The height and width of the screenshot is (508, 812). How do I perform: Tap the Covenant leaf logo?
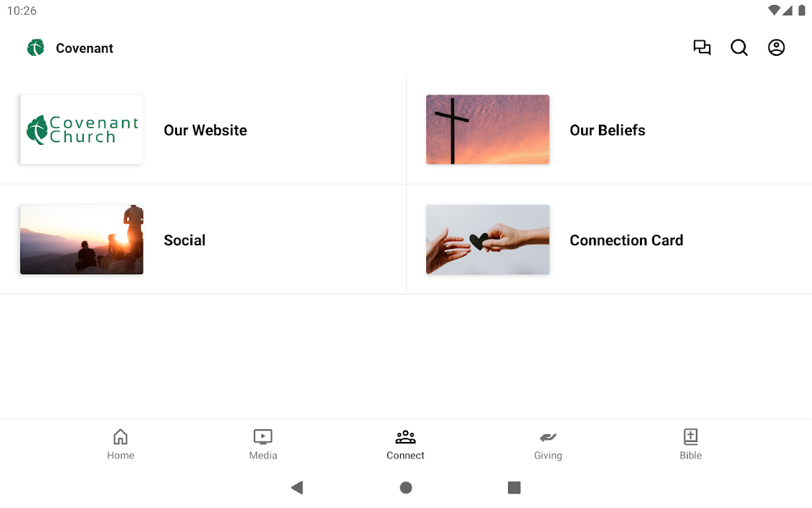coord(36,48)
